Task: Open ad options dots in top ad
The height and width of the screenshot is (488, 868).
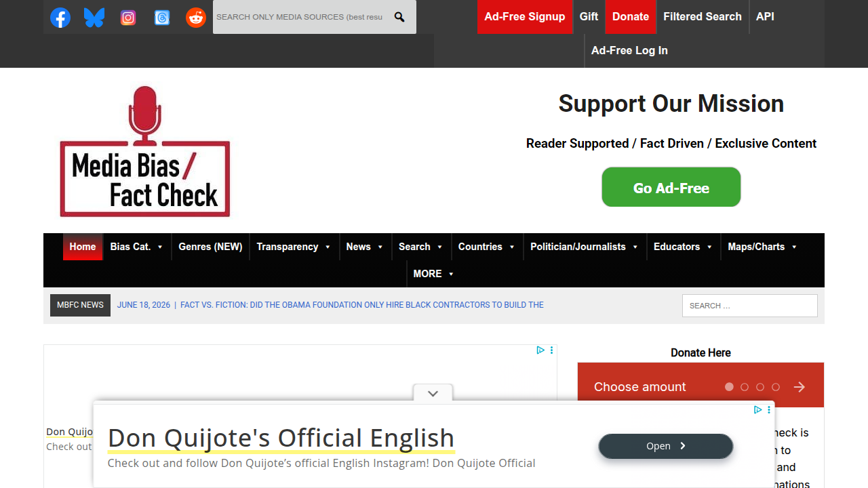Action: 552,350
